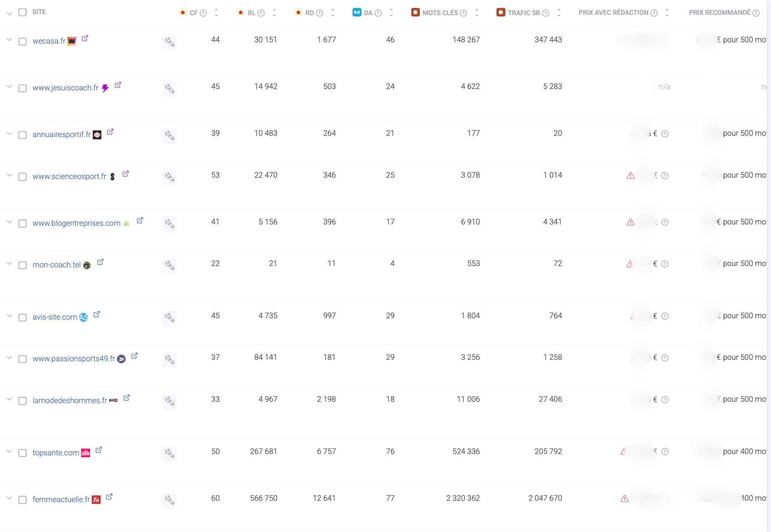Click help icon beside MOTS CLÉS header
Image resolution: width=771 pixels, height=532 pixels.
point(463,13)
